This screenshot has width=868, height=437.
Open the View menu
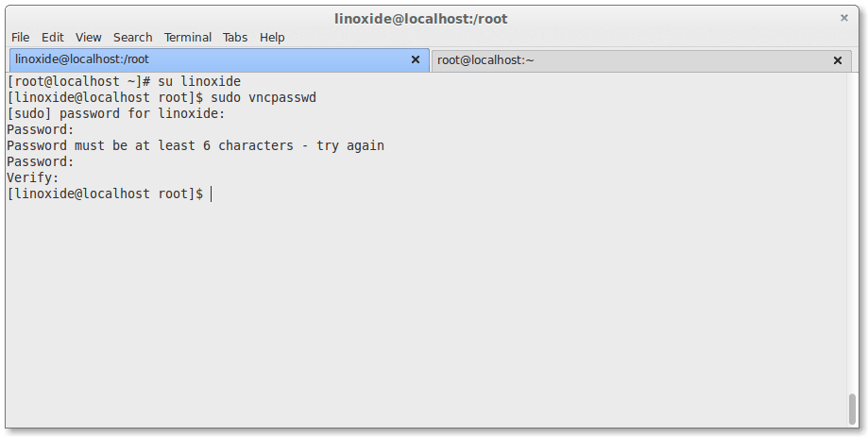coord(89,37)
